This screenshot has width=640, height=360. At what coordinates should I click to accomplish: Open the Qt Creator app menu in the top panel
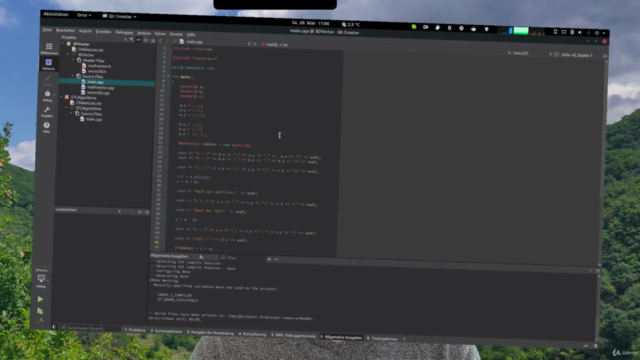[x=119, y=16]
